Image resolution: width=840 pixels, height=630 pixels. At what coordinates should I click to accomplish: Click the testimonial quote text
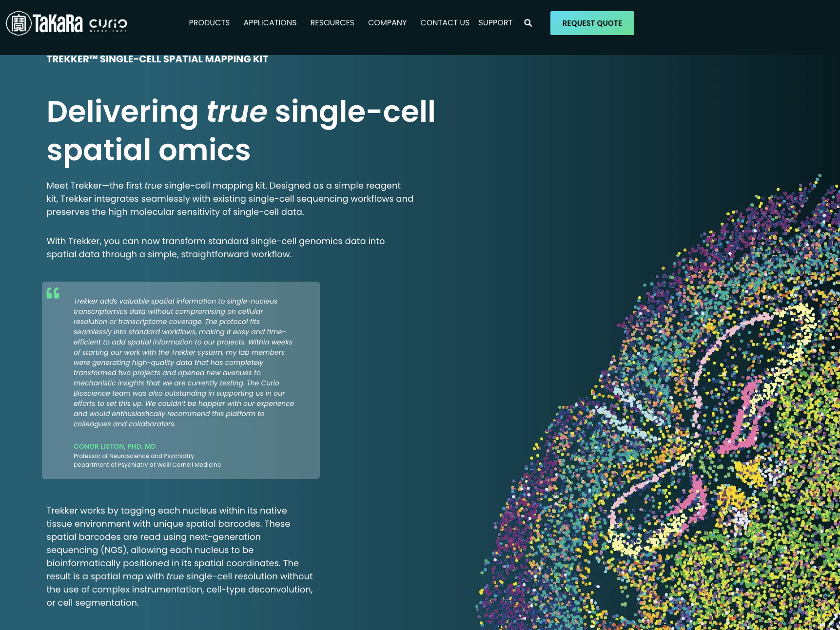[x=184, y=363]
